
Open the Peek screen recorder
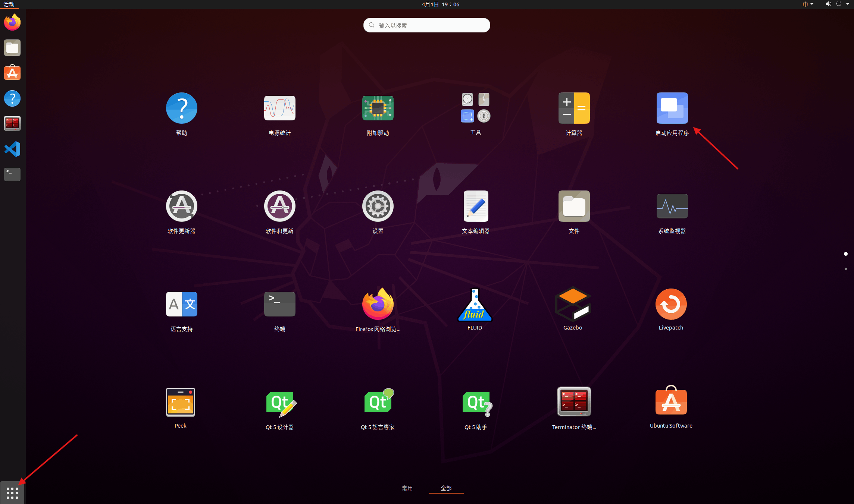[x=181, y=402]
